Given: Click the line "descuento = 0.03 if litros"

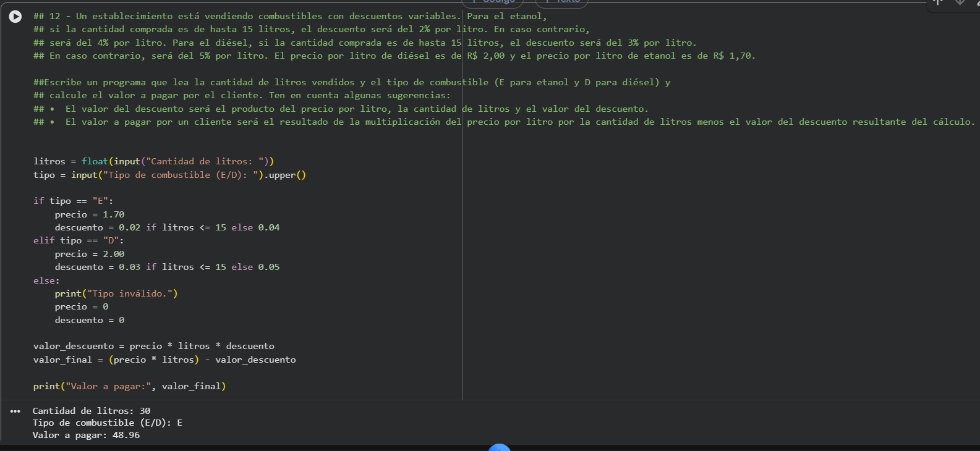Looking at the screenshot, I should point(167,268).
